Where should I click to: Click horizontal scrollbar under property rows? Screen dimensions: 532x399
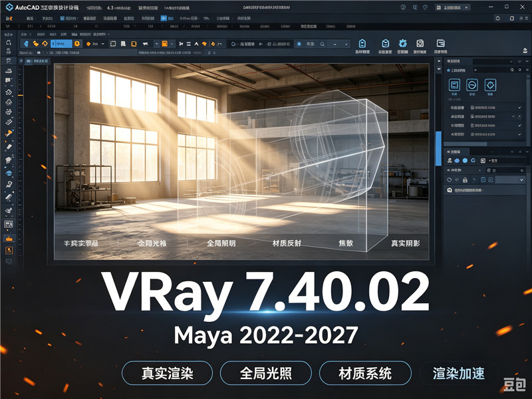coord(465,144)
